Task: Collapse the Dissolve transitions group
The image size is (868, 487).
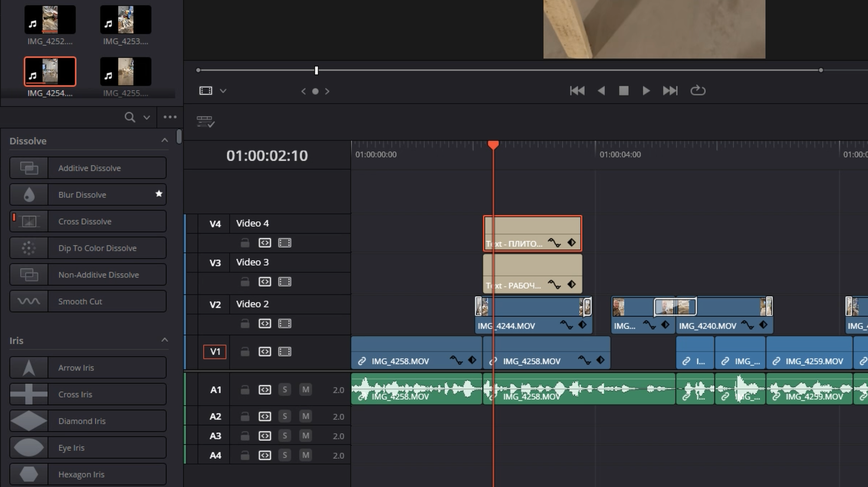Action: coord(165,140)
